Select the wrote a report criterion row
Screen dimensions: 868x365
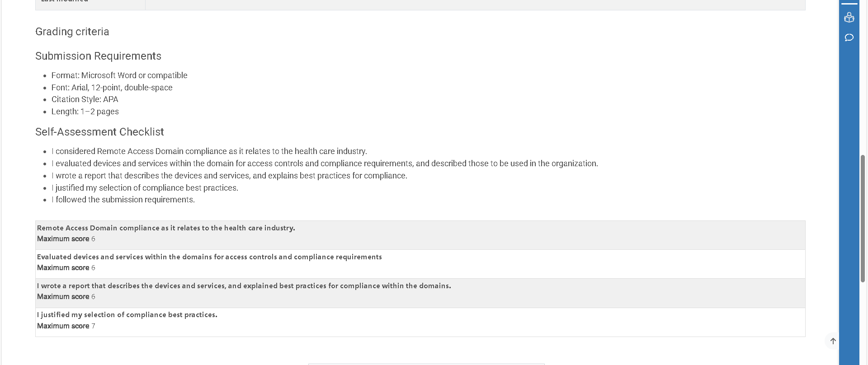[x=420, y=293]
